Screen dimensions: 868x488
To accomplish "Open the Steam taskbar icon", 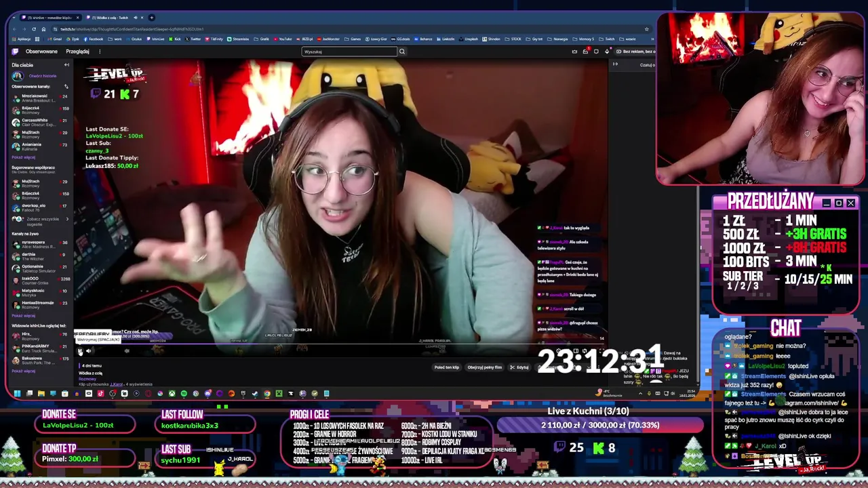I will (x=255, y=393).
